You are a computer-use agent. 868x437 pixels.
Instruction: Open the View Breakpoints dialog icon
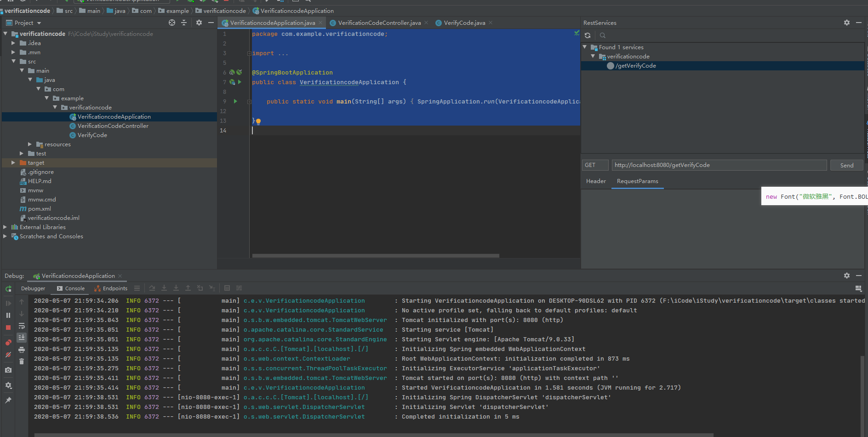(8, 342)
